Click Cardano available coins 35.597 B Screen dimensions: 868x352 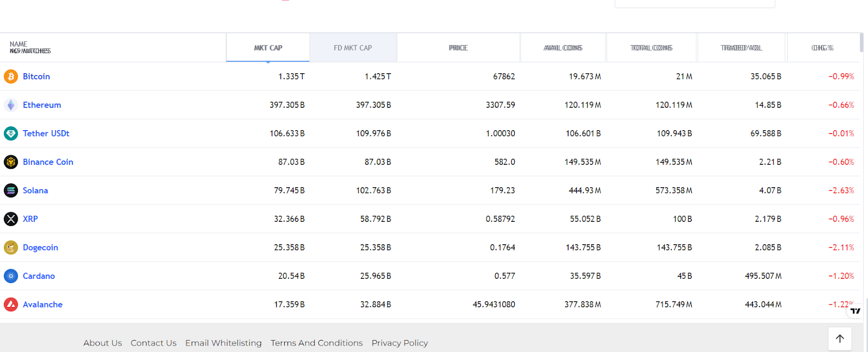click(585, 276)
